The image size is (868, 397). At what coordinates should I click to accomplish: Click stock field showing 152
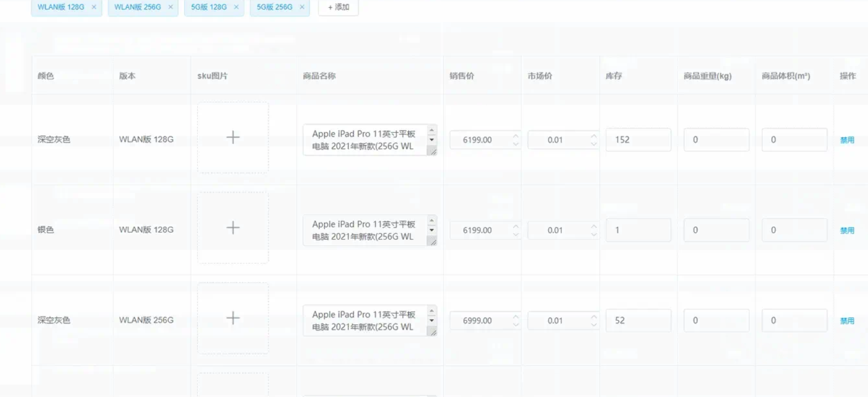[x=638, y=140]
